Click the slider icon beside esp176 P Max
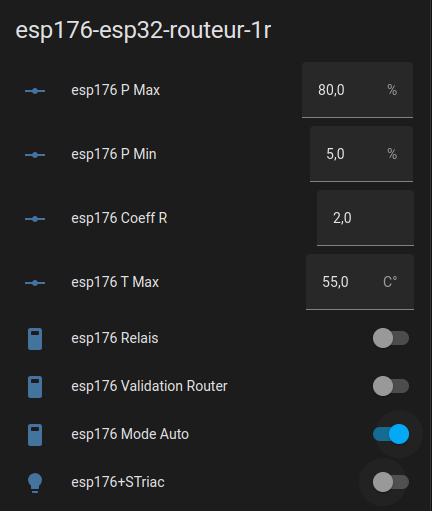Viewport: 432px width, 511px height. [35, 91]
